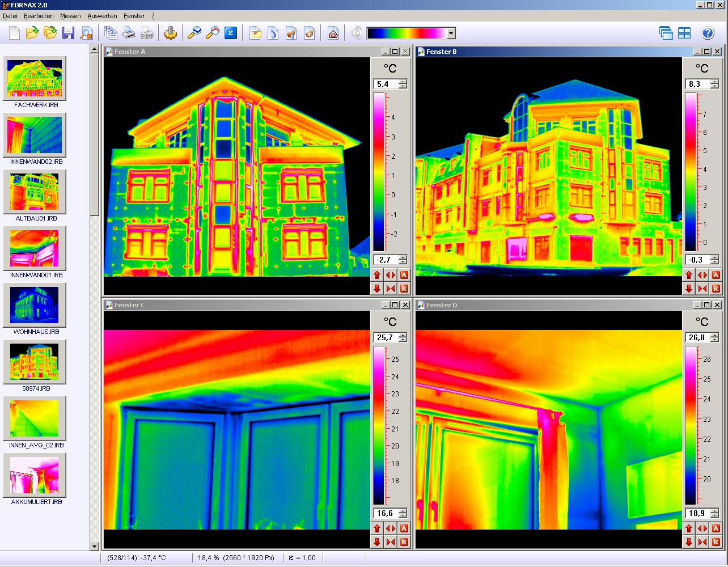Viewport: 728px width, 567px height.
Task: Click the Fenster C maximum temperature field 25,7
Action: click(x=385, y=337)
